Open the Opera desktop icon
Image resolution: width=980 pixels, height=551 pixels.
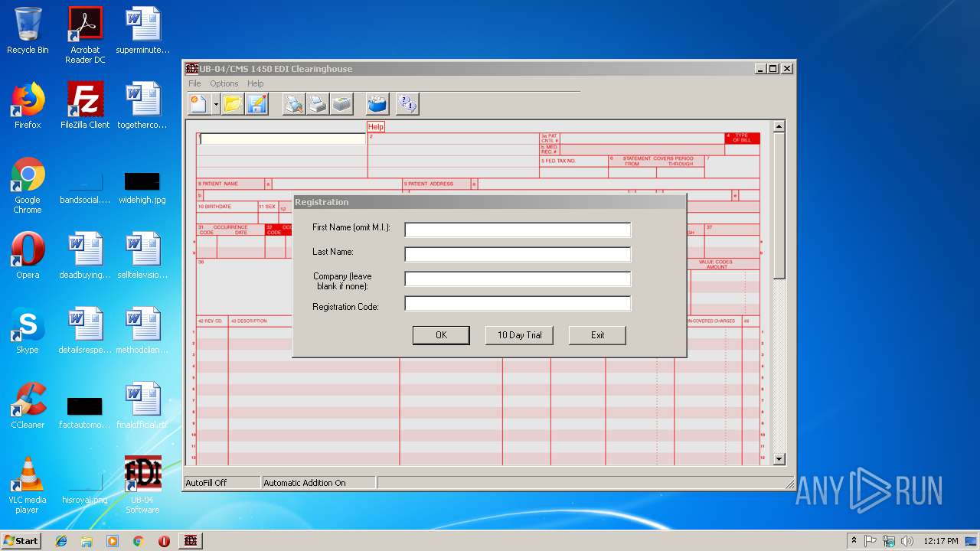pos(28,256)
